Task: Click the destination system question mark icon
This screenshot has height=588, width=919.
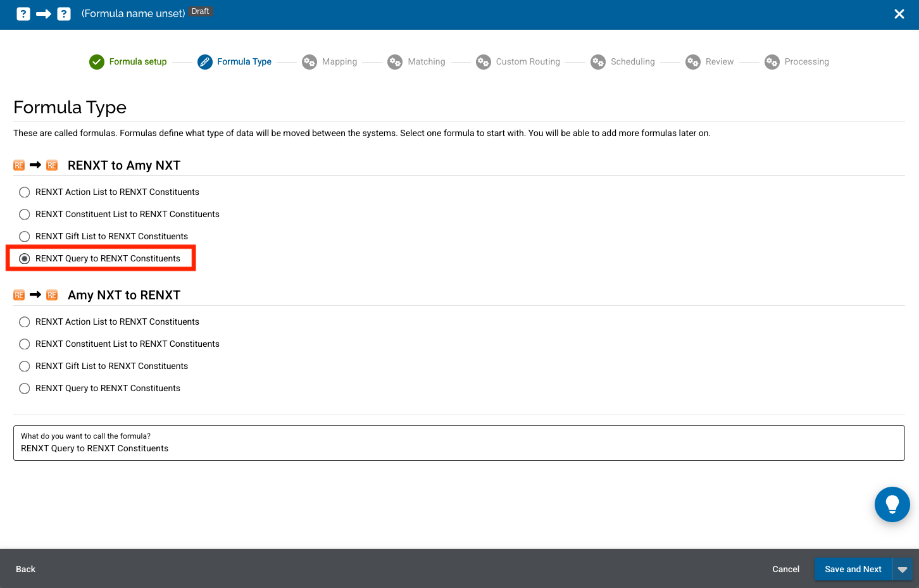Action: [x=64, y=14]
